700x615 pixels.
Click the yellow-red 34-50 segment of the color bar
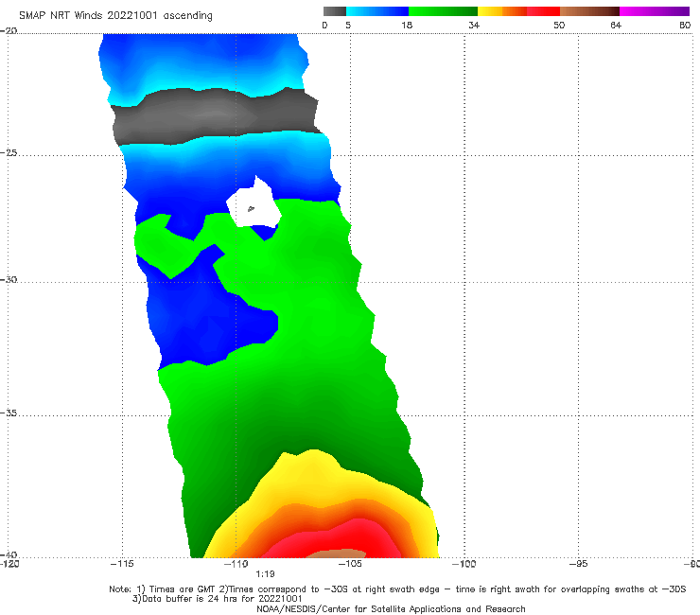518,11
